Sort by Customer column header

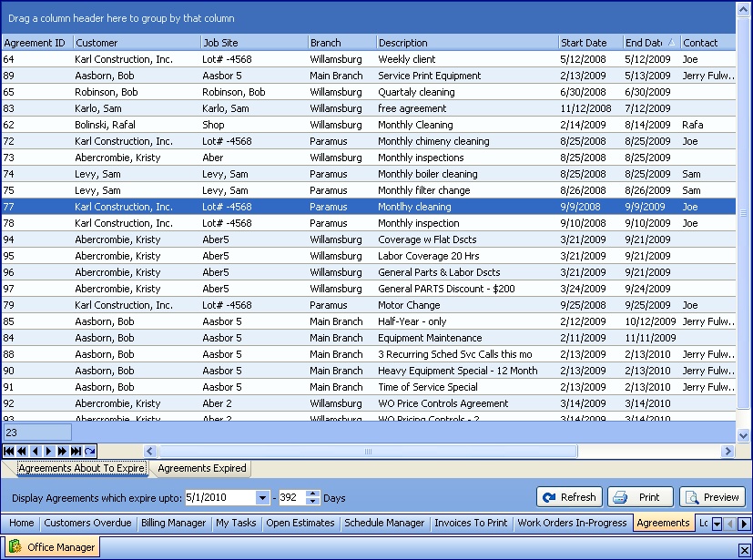[137, 43]
